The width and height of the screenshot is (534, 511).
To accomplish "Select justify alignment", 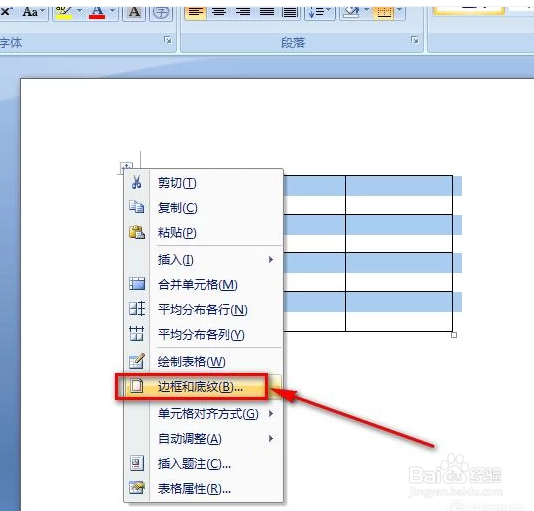I will click(x=267, y=13).
